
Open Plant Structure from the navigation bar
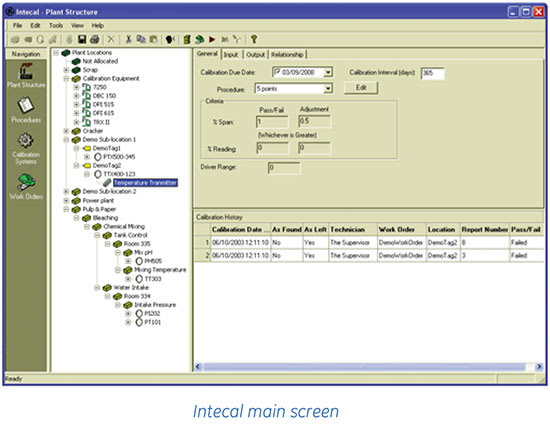(26, 75)
